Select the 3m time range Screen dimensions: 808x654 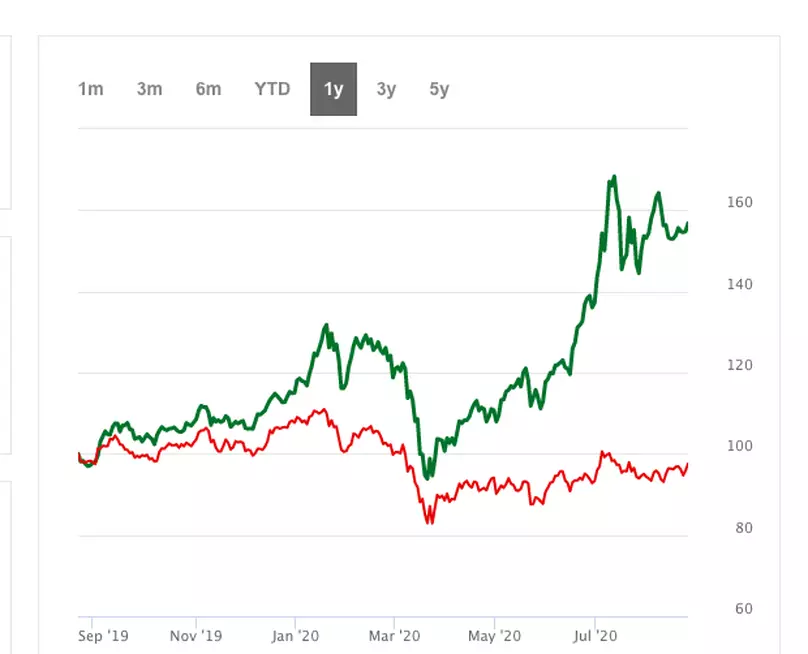tap(149, 89)
